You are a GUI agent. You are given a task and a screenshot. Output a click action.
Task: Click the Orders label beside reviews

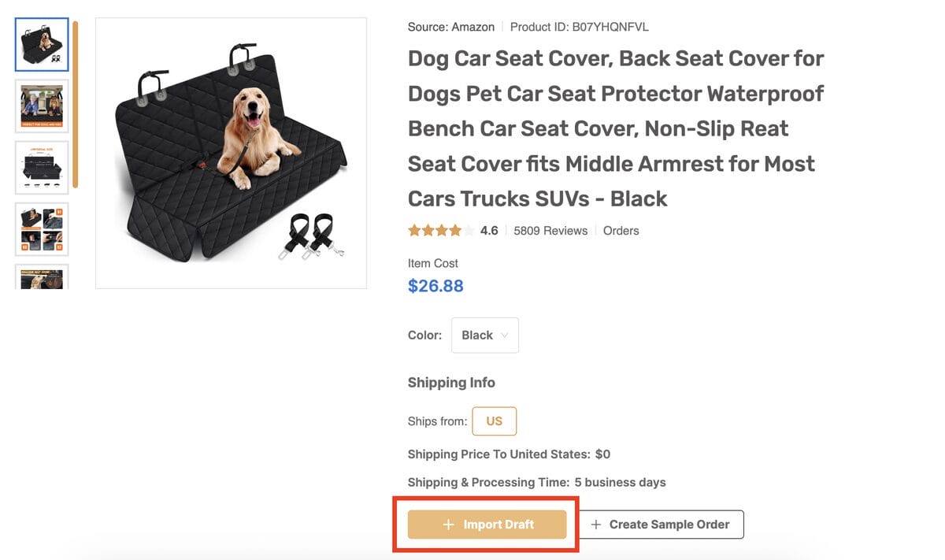pyautogui.click(x=621, y=231)
